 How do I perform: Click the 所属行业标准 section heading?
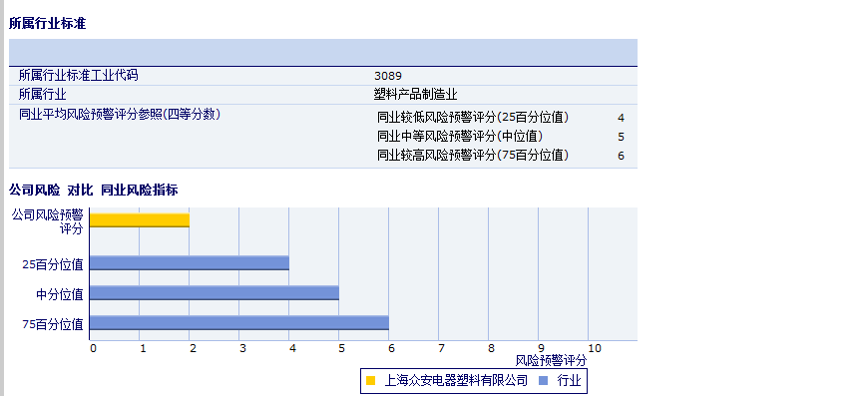[x=48, y=24]
